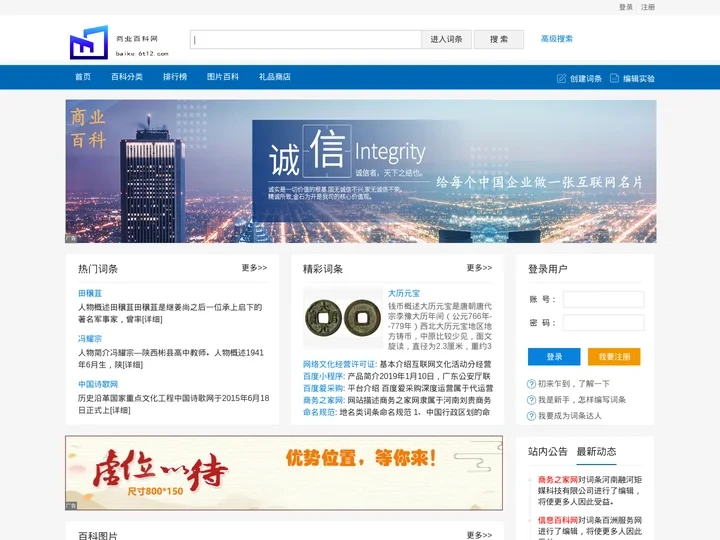This screenshot has height=540, width=720.
Task: Click 登录 link in the top bar
Action: point(626,7)
